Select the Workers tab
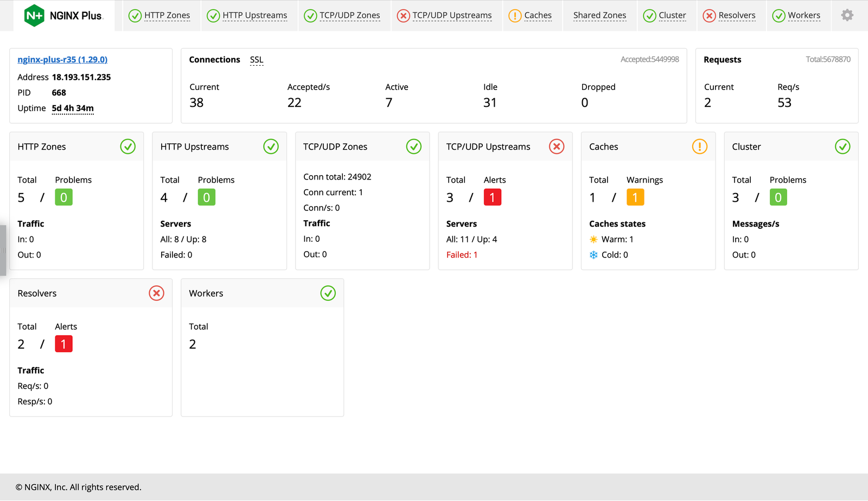 click(x=804, y=15)
